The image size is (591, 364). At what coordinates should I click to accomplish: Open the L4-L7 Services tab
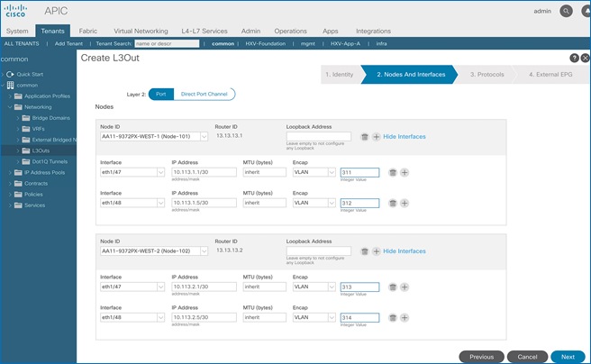coord(205,31)
